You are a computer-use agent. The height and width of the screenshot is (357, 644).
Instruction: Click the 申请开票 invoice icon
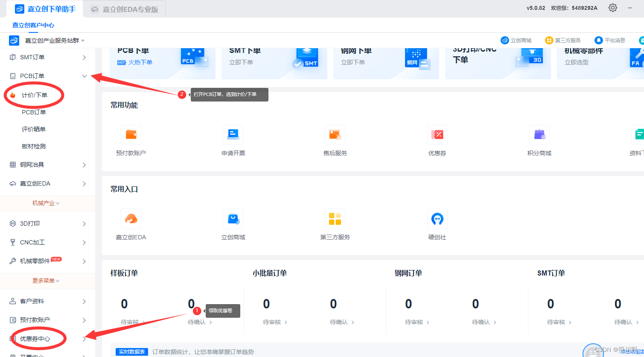coord(233,135)
